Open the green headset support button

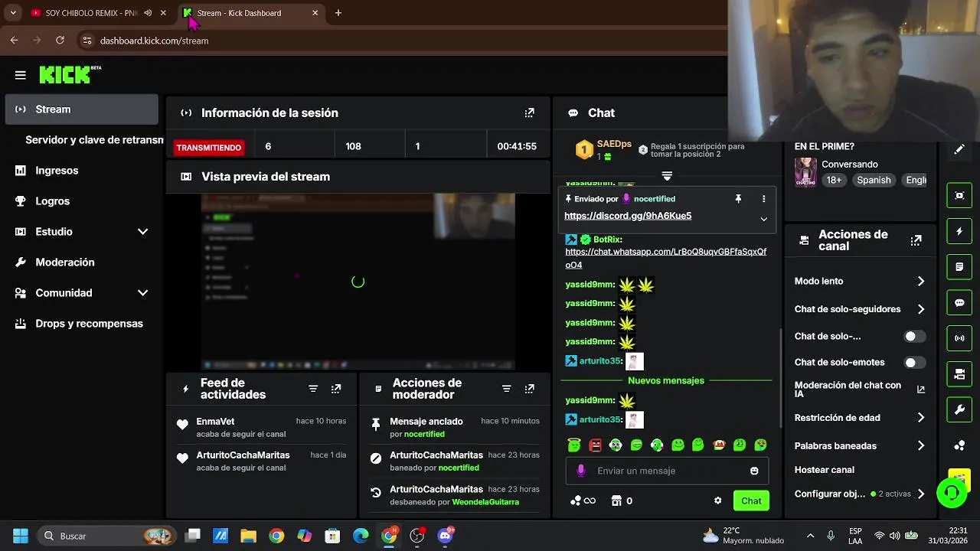tap(952, 492)
